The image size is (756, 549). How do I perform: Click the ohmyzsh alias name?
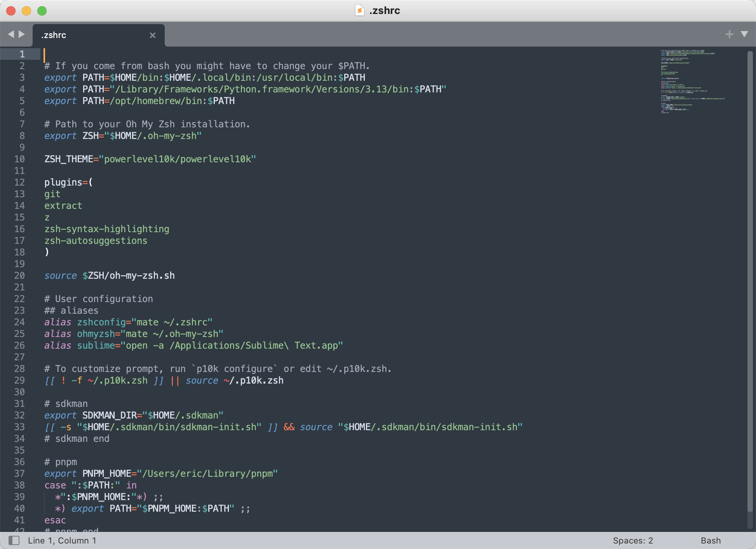click(x=96, y=334)
